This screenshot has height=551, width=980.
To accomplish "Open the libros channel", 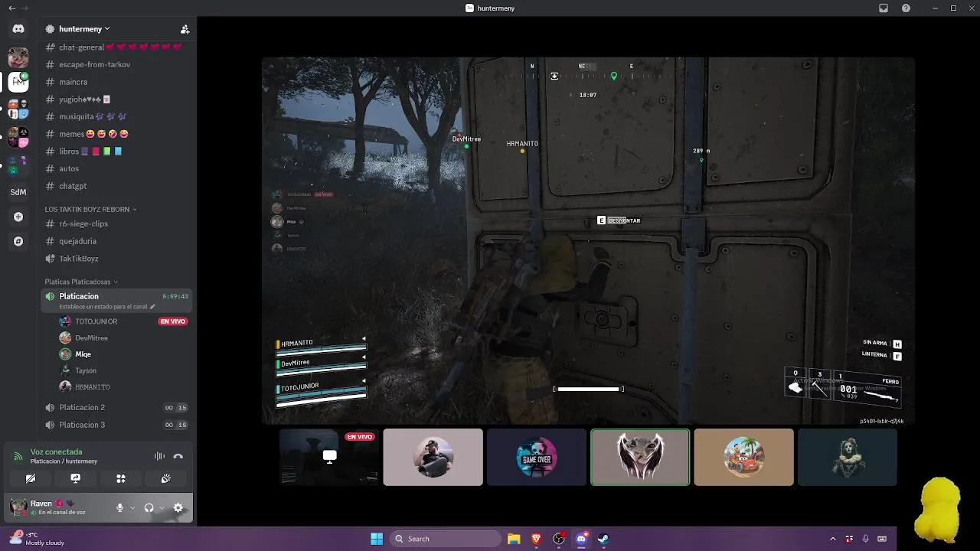I will (x=116, y=152).
